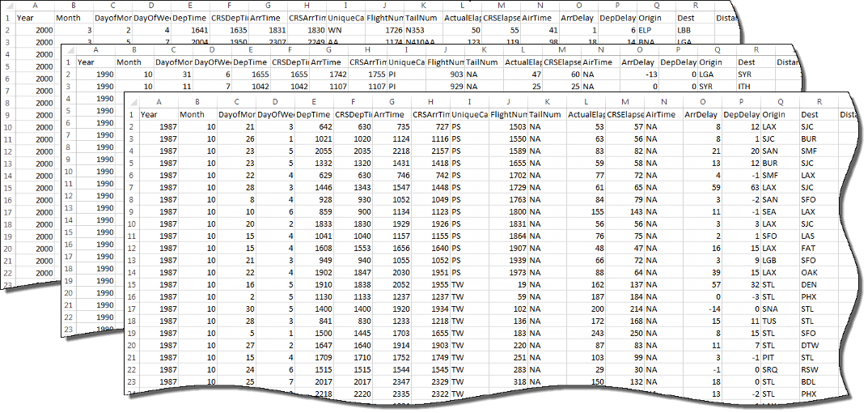868x413 pixels.
Task: Click flight number 903 in the 1990 spreadsheet
Action: [445, 75]
